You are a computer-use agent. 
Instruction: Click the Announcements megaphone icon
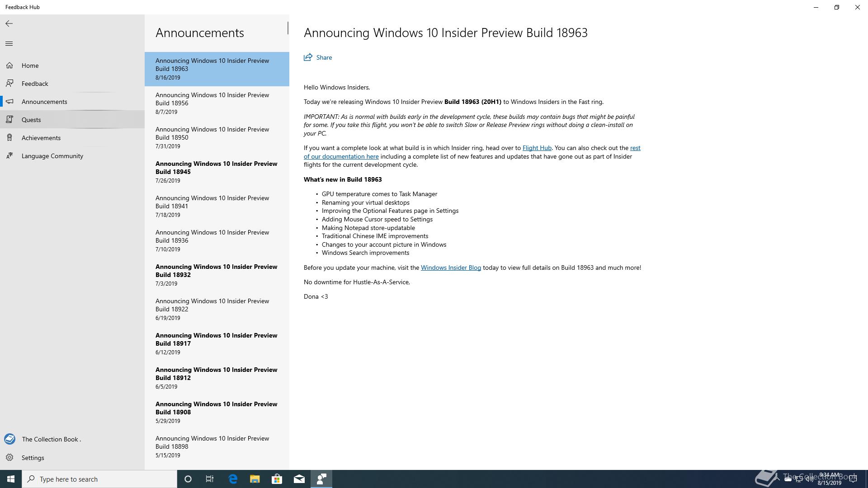9,102
